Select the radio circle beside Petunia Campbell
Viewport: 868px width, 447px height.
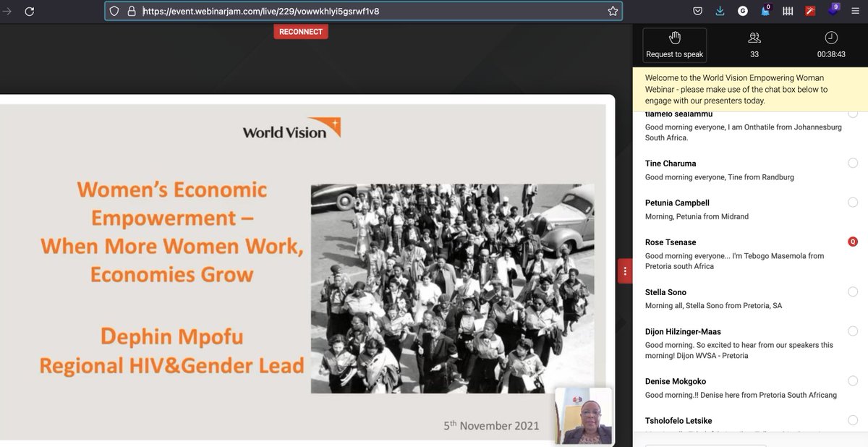point(853,203)
